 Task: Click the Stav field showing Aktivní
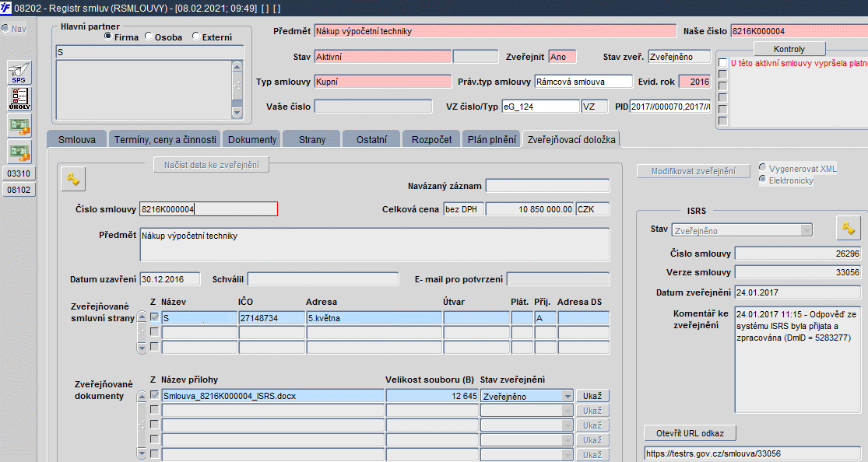(382, 57)
